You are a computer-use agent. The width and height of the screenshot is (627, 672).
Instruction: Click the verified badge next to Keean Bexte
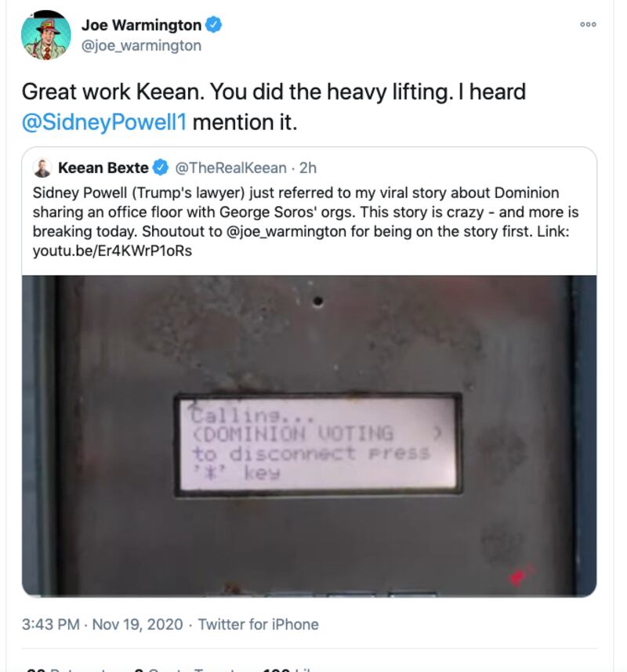click(160, 168)
